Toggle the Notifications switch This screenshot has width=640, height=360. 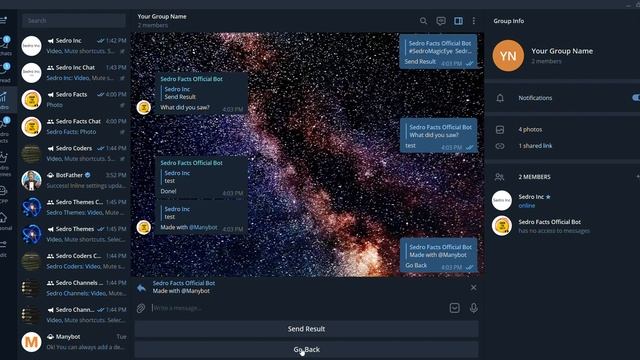click(636, 98)
